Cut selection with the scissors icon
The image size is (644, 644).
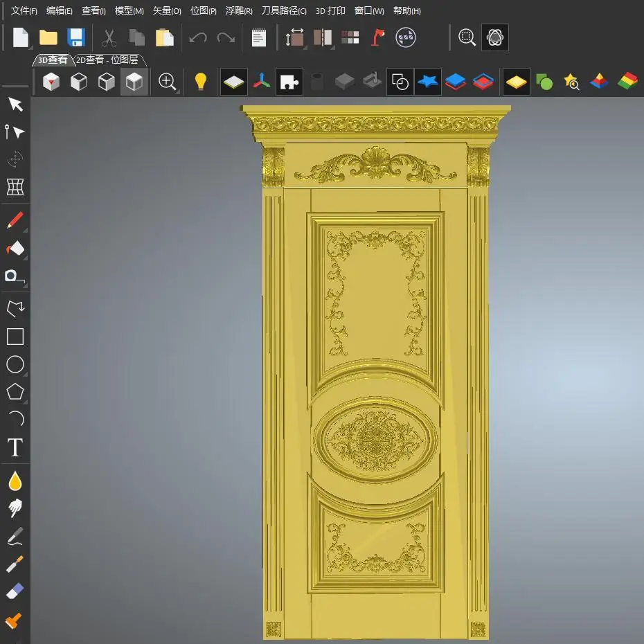[109, 38]
